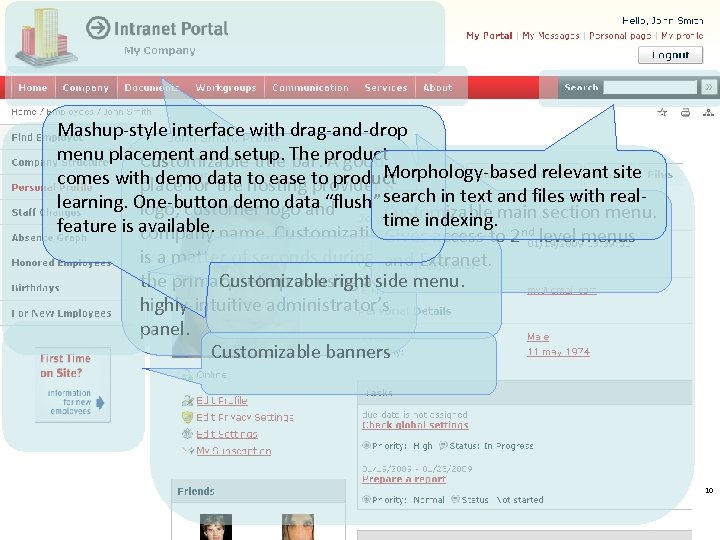The image size is (720, 540).
Task: Open the Company menu tab
Action: click(x=86, y=87)
